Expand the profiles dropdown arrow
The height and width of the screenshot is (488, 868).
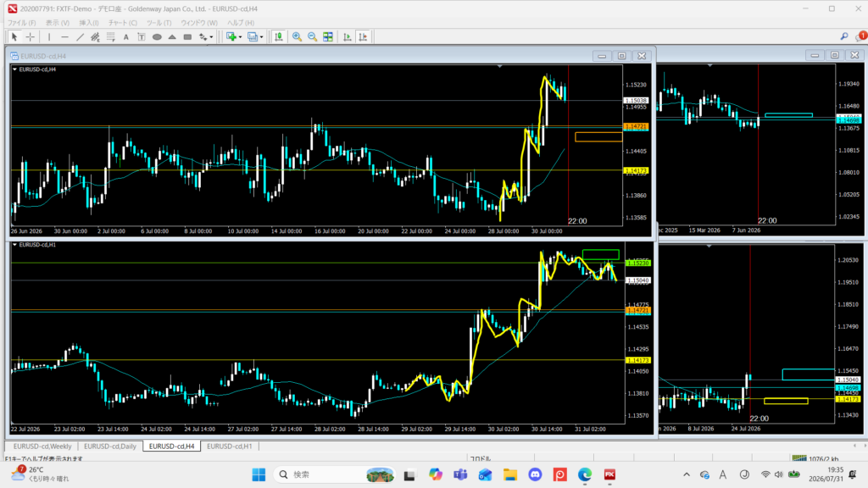pyautogui.click(x=261, y=37)
